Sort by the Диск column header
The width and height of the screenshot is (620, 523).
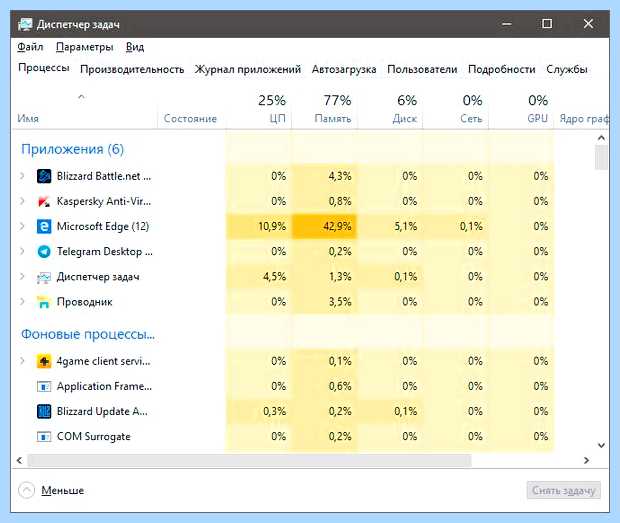point(391,110)
